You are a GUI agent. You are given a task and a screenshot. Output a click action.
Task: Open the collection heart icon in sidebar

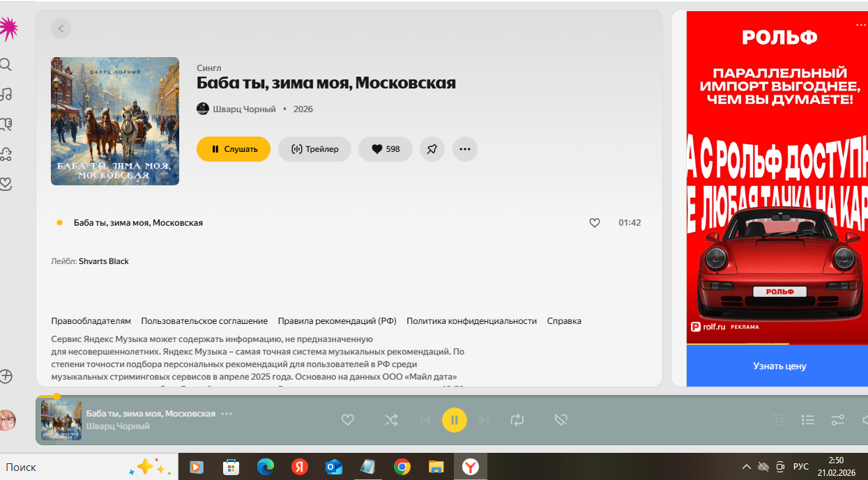[6, 184]
